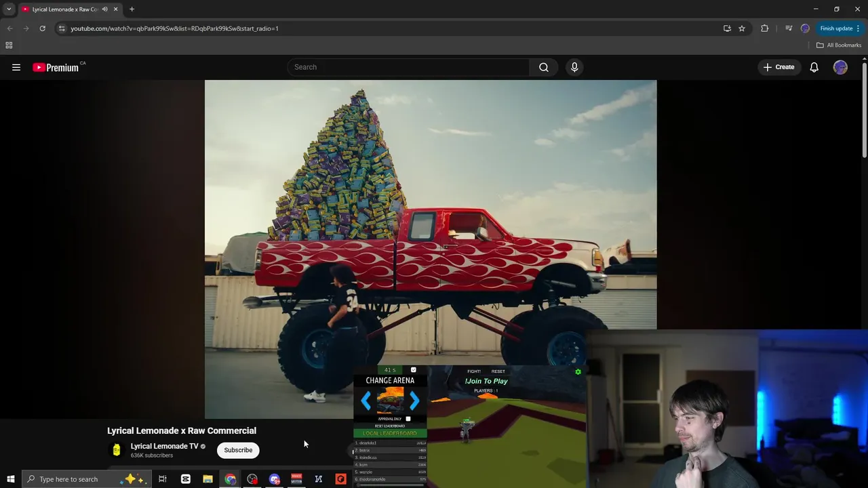Close the Lyrical Lemonade browser tab
The image size is (868, 488).
pyautogui.click(x=115, y=9)
